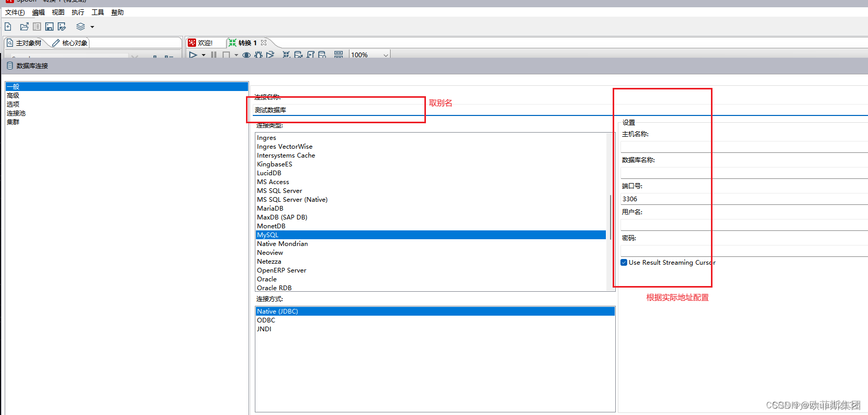Select the 一般 settings category

click(127, 87)
